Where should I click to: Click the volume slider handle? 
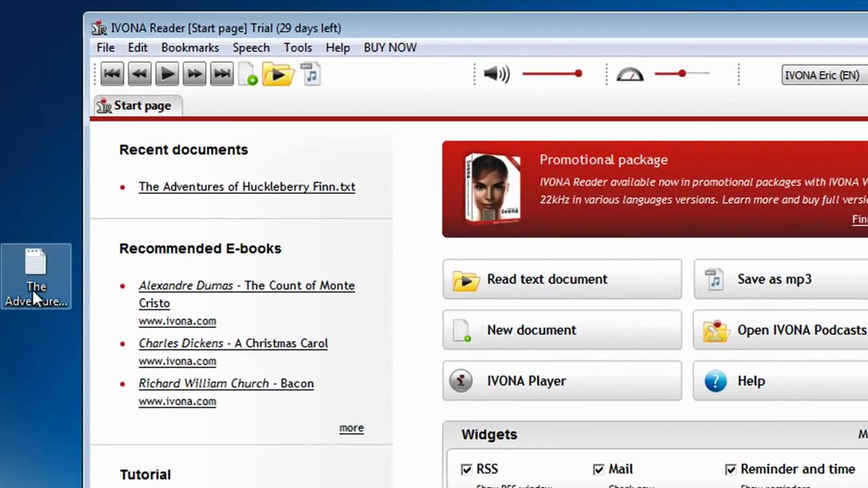point(578,73)
